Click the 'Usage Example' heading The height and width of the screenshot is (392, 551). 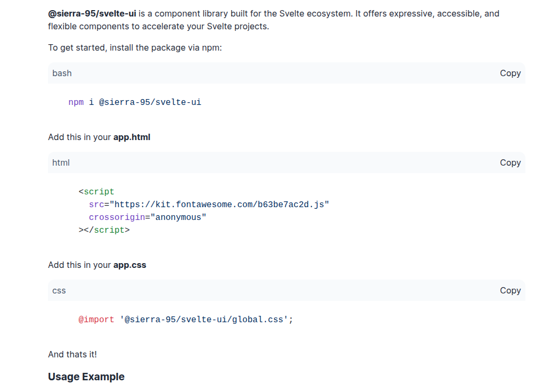click(86, 377)
